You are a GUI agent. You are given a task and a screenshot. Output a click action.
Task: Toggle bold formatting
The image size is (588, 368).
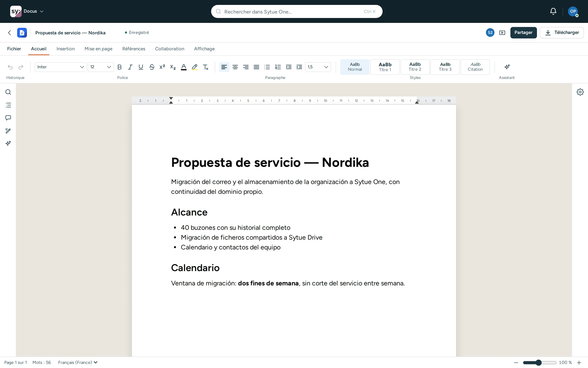tap(119, 67)
